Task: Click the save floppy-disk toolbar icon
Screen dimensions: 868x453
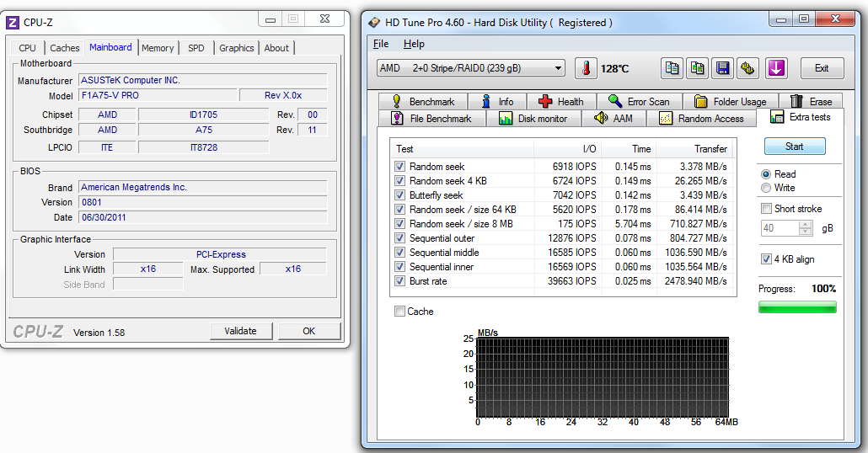Action: (x=722, y=68)
